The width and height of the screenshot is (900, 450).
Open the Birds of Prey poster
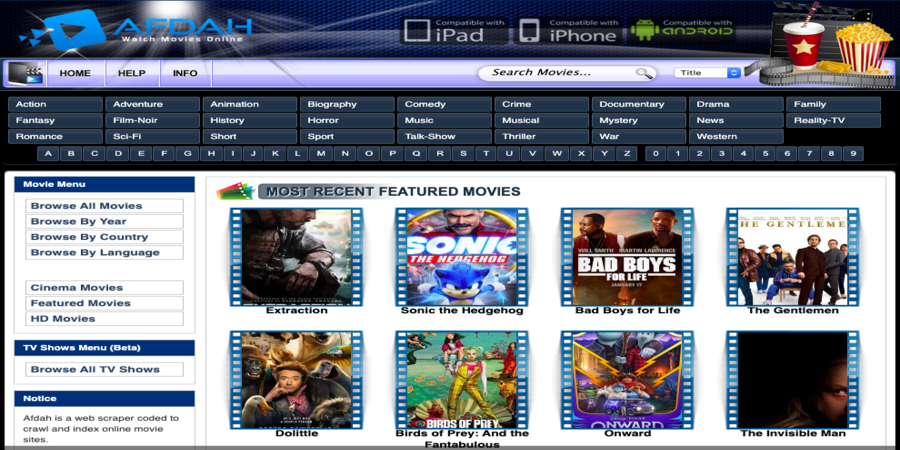[x=461, y=379]
